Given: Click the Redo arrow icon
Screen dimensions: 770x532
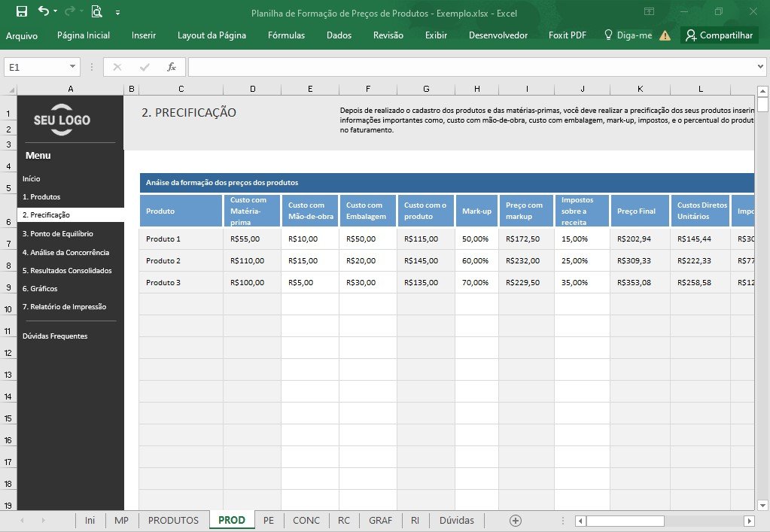Looking at the screenshot, I should point(71,11).
